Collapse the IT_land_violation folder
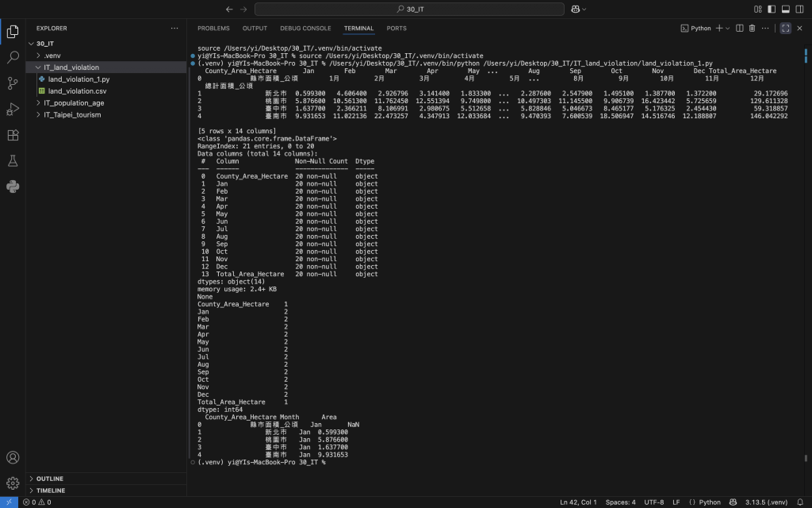The width and height of the screenshot is (812, 508). click(x=106, y=67)
